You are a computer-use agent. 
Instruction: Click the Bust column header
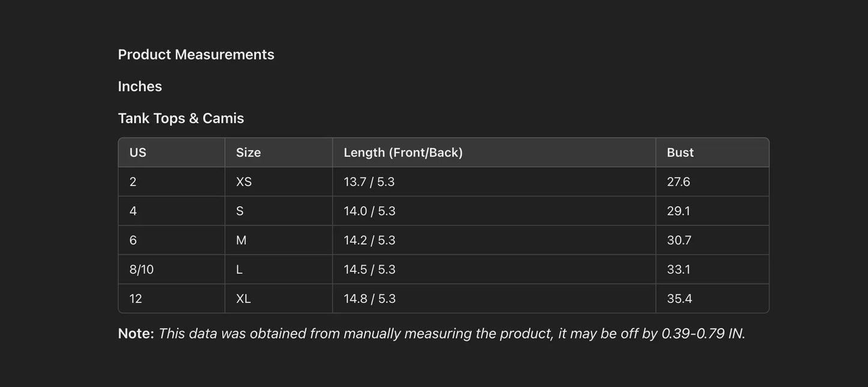click(x=680, y=153)
